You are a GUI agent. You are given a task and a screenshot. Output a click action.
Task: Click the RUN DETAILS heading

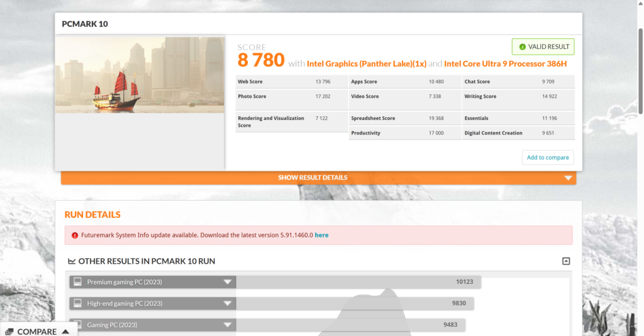click(x=92, y=215)
